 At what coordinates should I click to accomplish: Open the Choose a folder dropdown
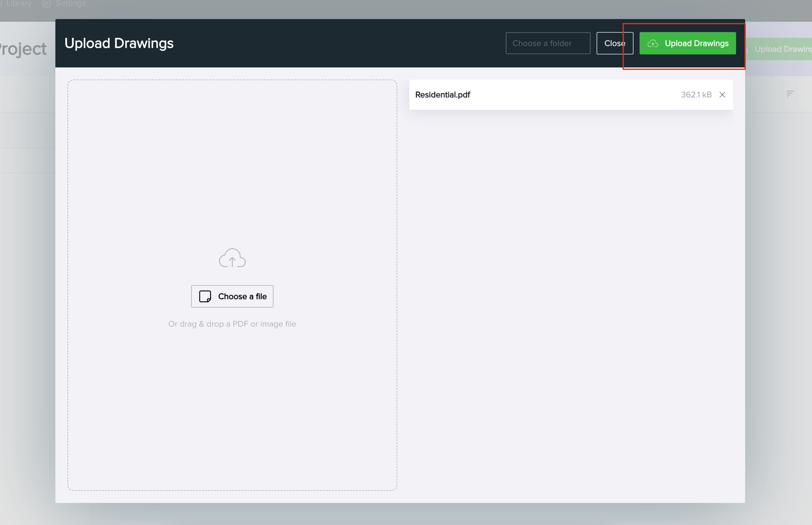coord(548,43)
